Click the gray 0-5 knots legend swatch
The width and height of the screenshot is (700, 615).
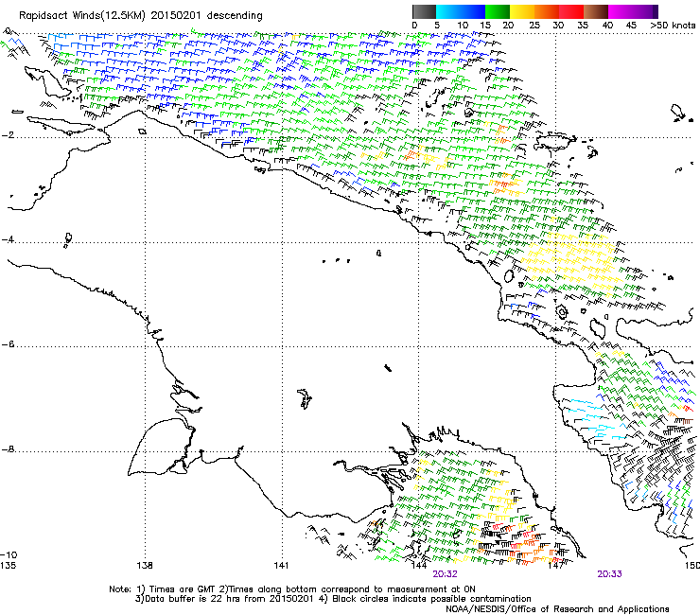(424, 11)
